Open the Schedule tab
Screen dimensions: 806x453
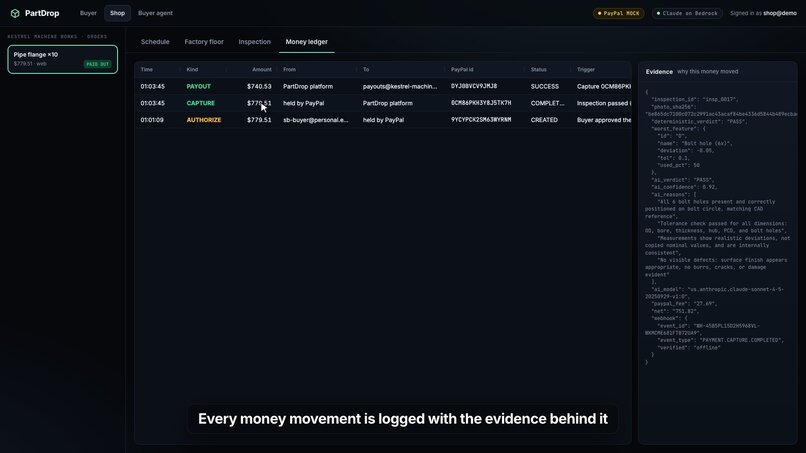[x=155, y=42]
